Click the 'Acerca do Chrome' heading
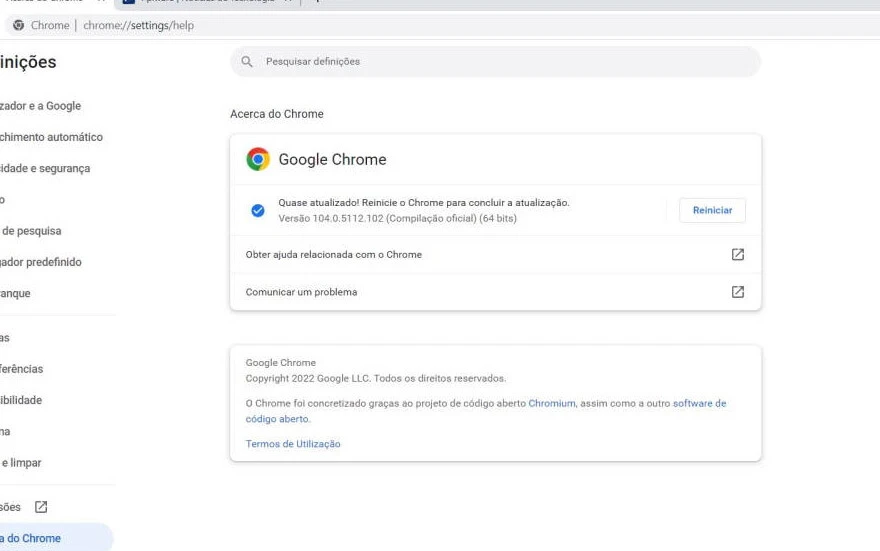 click(x=277, y=114)
